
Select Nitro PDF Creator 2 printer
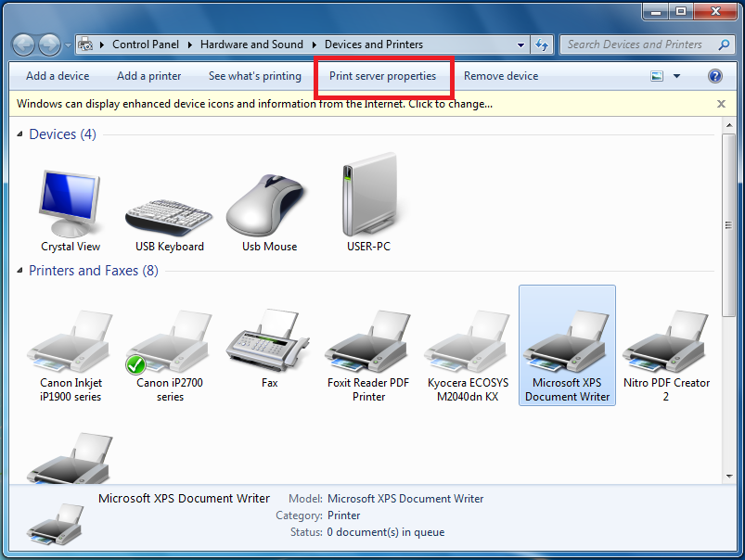pyautogui.click(x=666, y=356)
